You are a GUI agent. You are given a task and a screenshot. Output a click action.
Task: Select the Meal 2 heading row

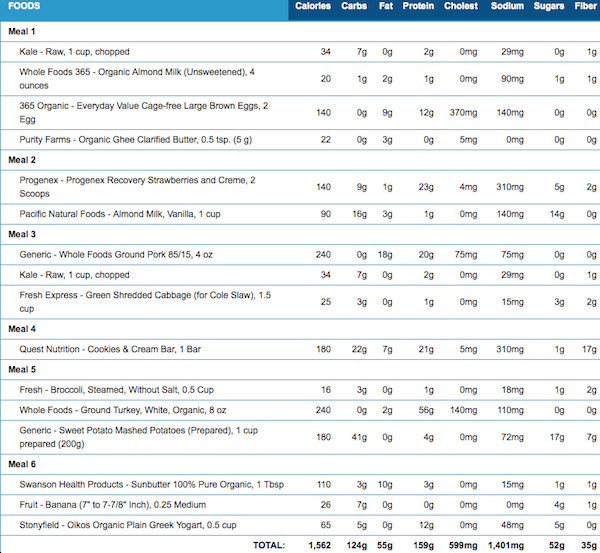click(300, 160)
